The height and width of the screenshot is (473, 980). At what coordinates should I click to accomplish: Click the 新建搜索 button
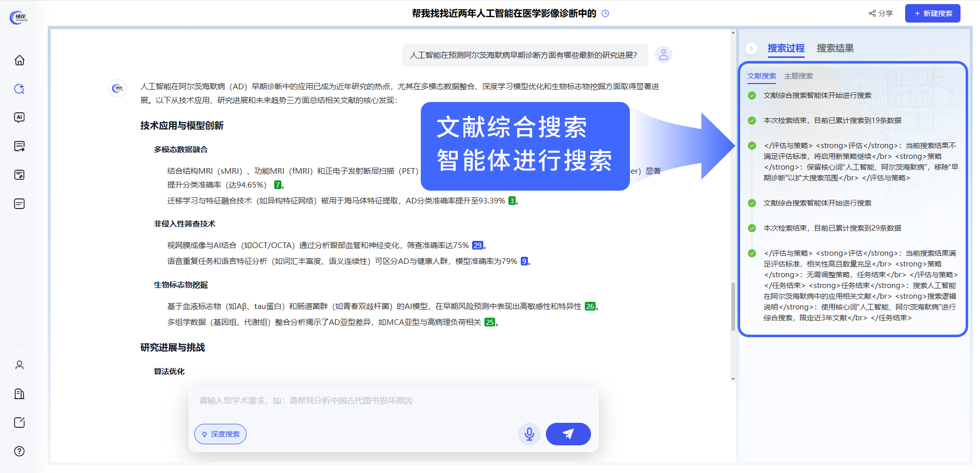tap(932, 13)
